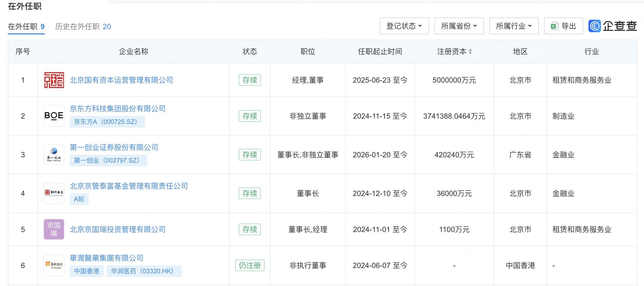The width and height of the screenshot is (644, 286).
Task: Click the CR Pharma company logo
Action: pos(54,265)
